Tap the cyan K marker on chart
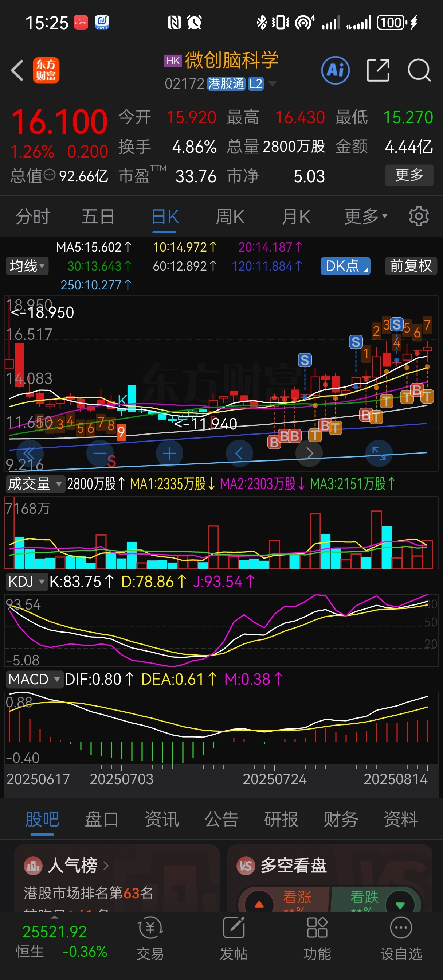 [x=122, y=400]
